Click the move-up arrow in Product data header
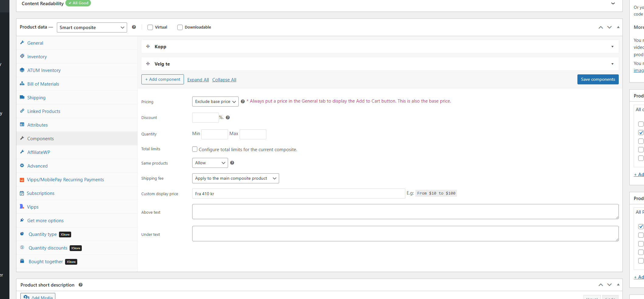The height and width of the screenshot is (299, 644). pyautogui.click(x=601, y=27)
